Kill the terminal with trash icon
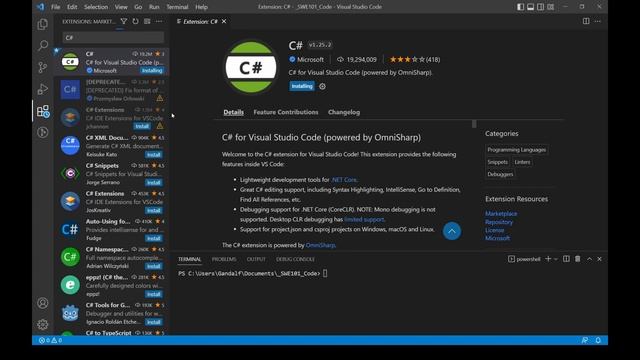 click(x=578, y=259)
